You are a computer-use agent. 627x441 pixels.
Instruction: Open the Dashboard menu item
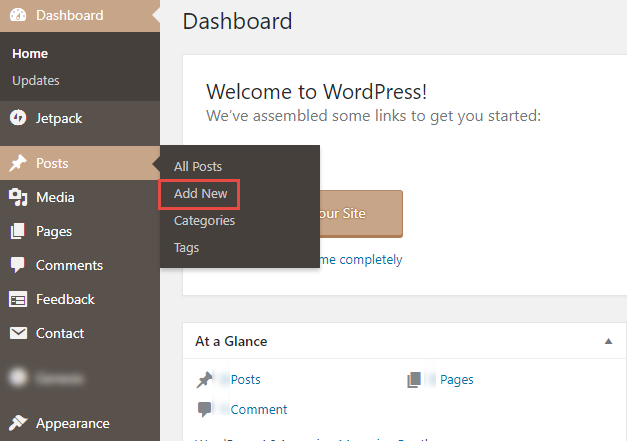80,16
